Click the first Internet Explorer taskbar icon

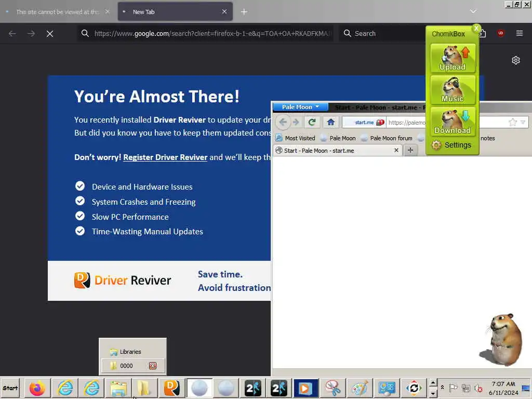coord(65,388)
